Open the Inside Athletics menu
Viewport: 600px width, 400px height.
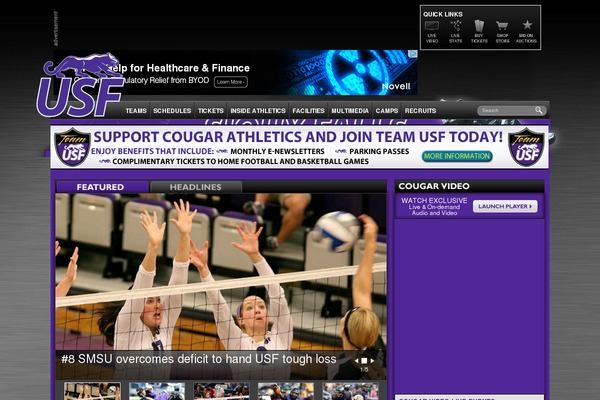[258, 111]
